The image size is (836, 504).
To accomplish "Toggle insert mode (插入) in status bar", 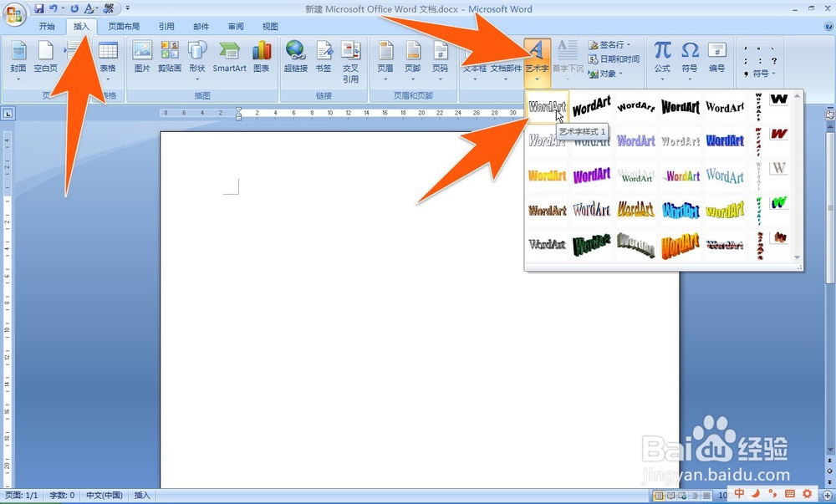I will click(x=142, y=496).
